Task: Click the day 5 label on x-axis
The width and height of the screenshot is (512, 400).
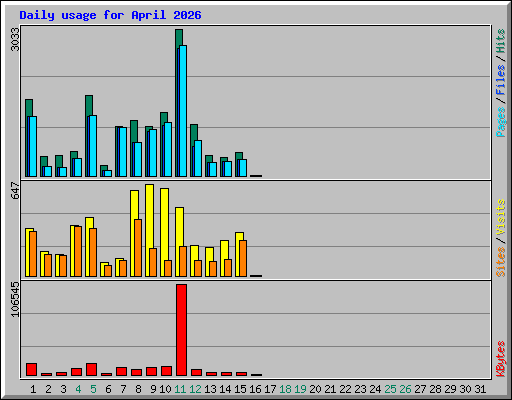Action: coord(93,389)
